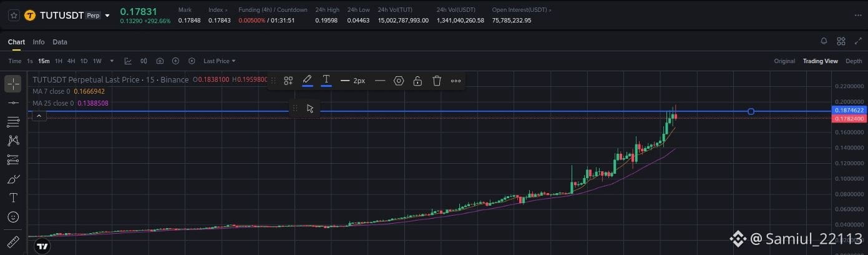Image resolution: width=868 pixels, height=255 pixels.
Task: Open the candlestick chart style icon
Action: (144, 61)
